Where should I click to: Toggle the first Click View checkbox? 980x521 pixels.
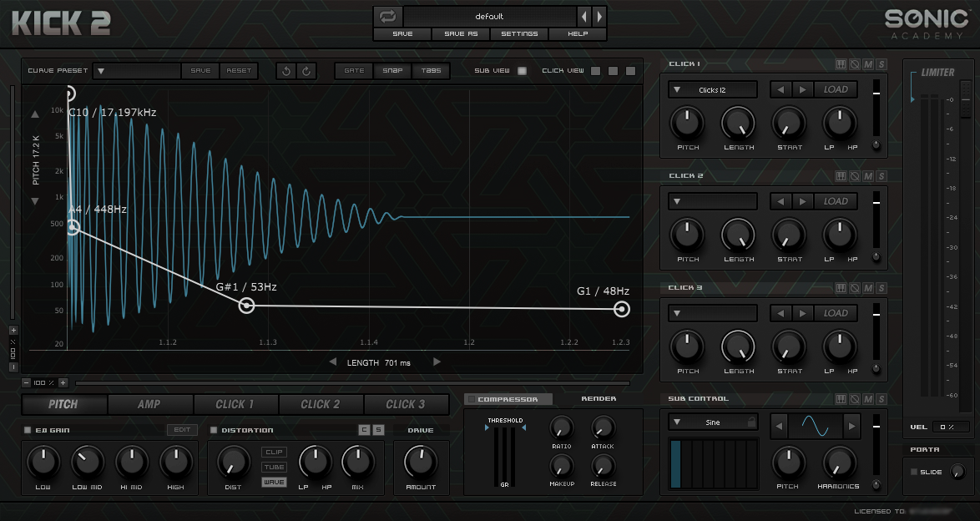point(596,71)
